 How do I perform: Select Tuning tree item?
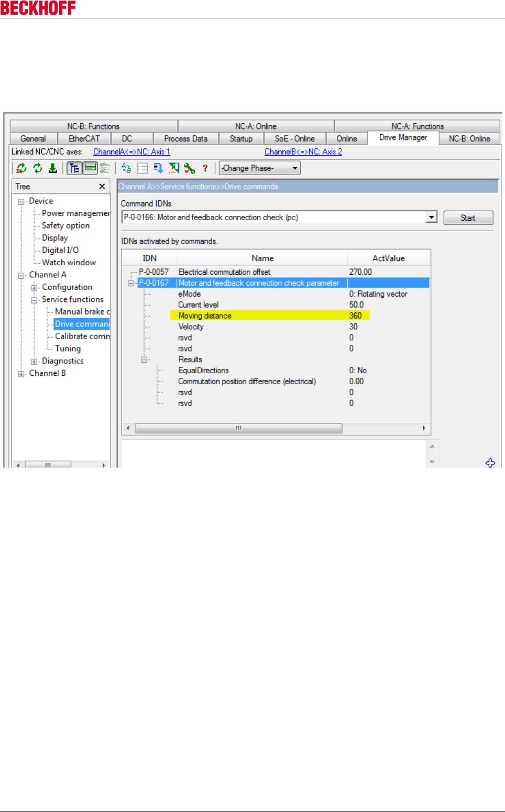point(68,349)
